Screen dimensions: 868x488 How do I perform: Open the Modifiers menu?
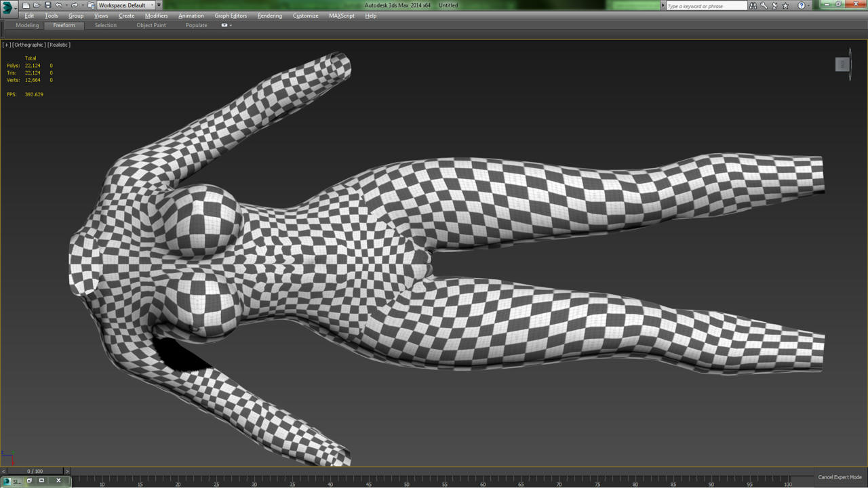click(x=157, y=16)
